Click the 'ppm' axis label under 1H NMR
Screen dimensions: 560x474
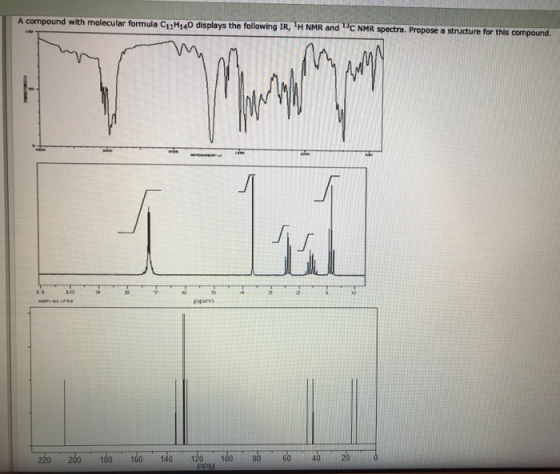tap(204, 301)
